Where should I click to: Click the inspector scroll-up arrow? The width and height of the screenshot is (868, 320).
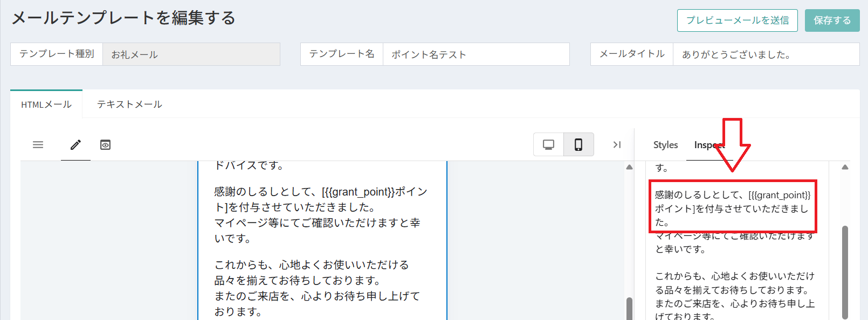(x=845, y=167)
